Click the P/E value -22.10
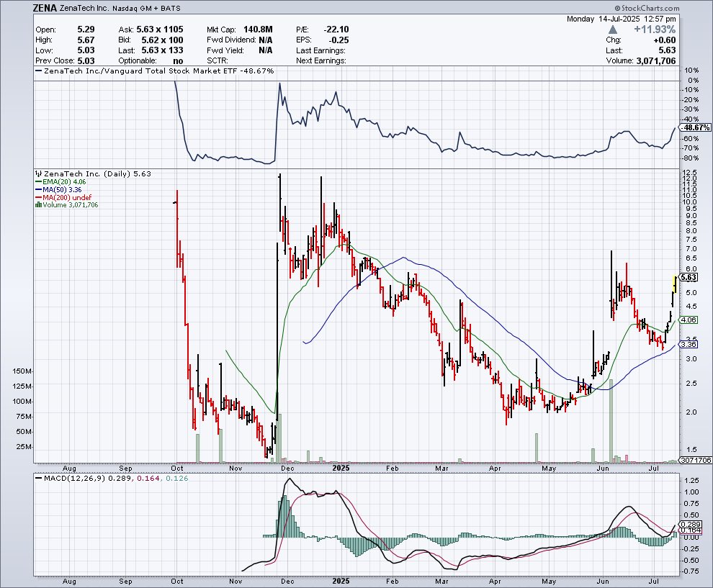The image size is (713, 588). coord(336,30)
